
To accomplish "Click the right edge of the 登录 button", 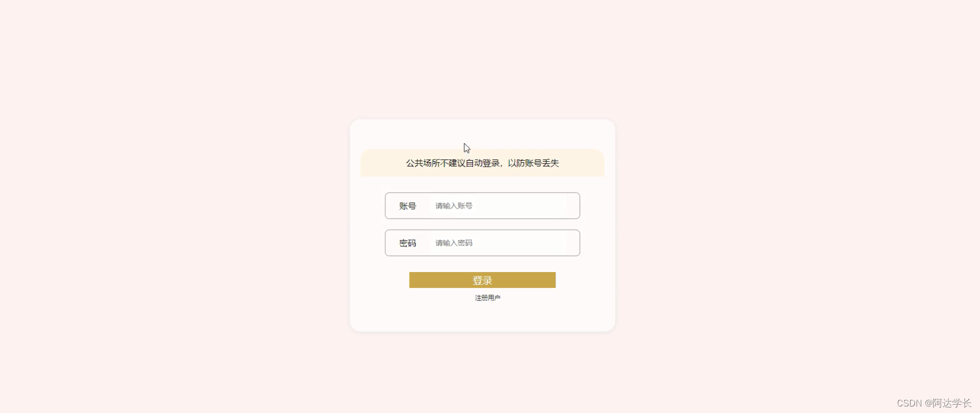I will (552, 280).
